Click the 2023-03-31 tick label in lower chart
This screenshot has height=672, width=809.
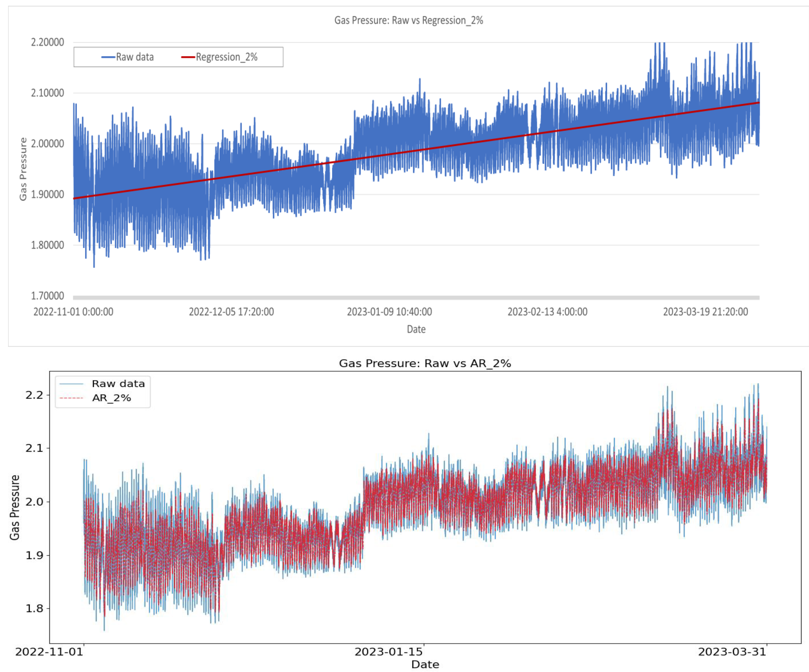(732, 652)
